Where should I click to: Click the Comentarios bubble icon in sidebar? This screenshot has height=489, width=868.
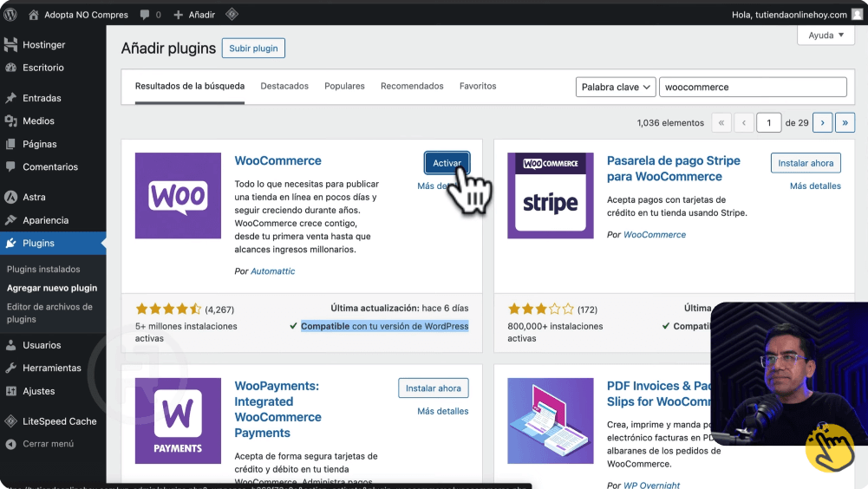[x=10, y=166]
